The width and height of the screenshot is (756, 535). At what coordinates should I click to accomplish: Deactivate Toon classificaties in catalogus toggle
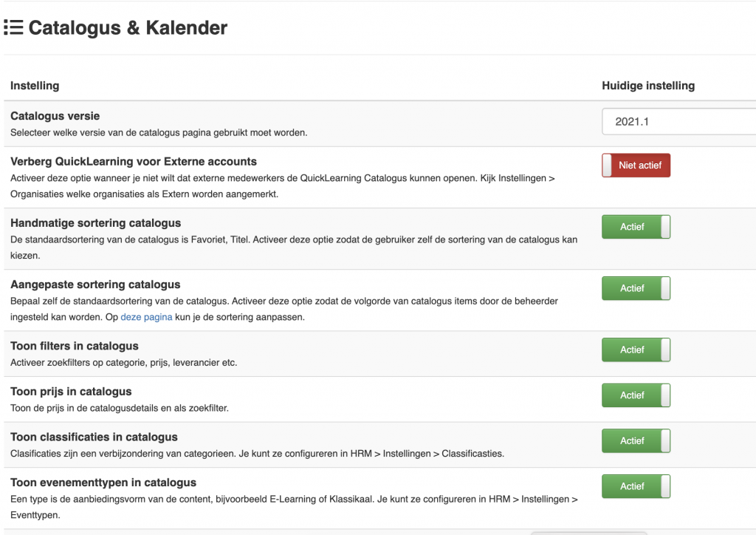(636, 441)
